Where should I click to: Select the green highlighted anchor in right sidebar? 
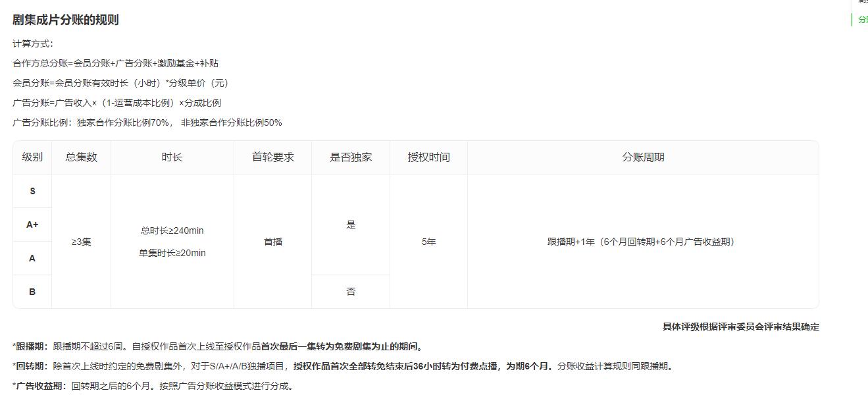(863, 20)
